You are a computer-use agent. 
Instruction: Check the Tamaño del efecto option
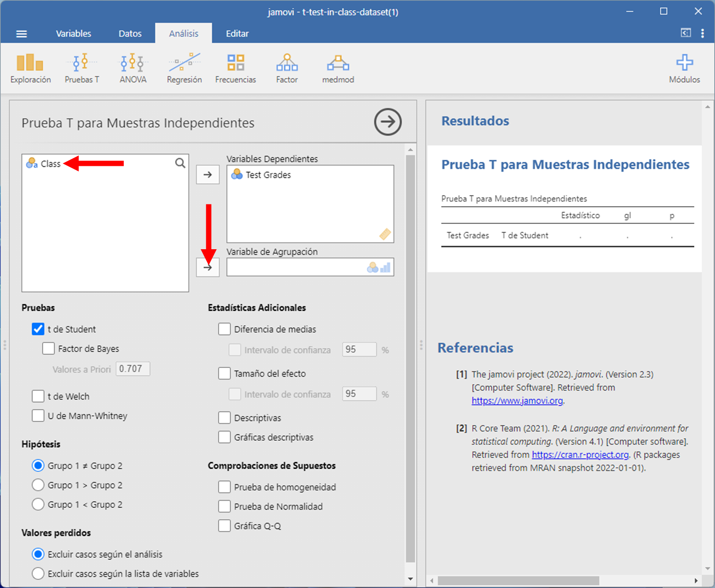coord(224,373)
